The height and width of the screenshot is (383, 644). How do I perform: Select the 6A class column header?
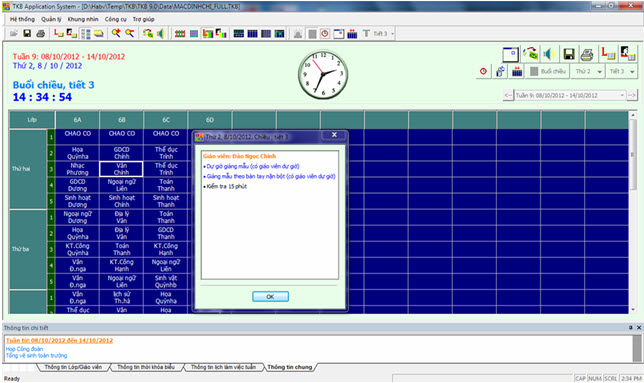pos(78,120)
